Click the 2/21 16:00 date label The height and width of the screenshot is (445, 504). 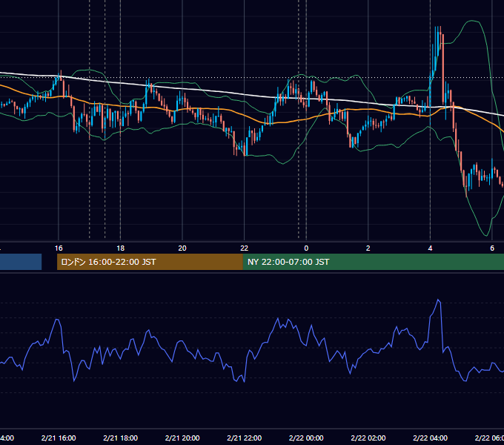59,438
